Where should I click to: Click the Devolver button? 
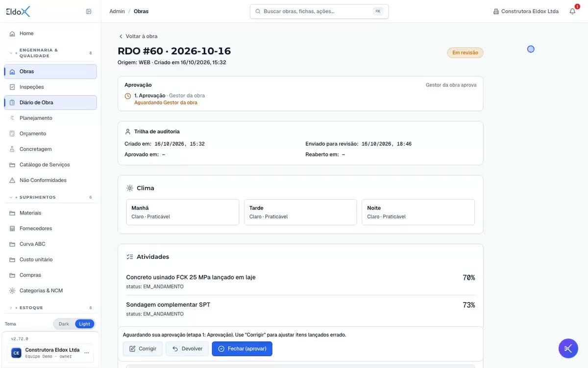tap(187, 349)
